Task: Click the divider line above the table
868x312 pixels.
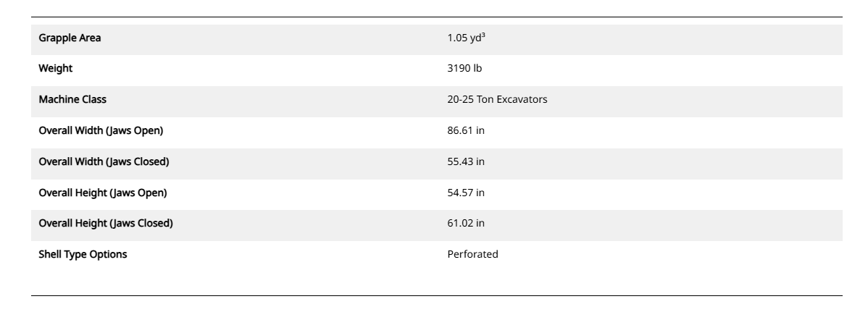Action: point(436,17)
